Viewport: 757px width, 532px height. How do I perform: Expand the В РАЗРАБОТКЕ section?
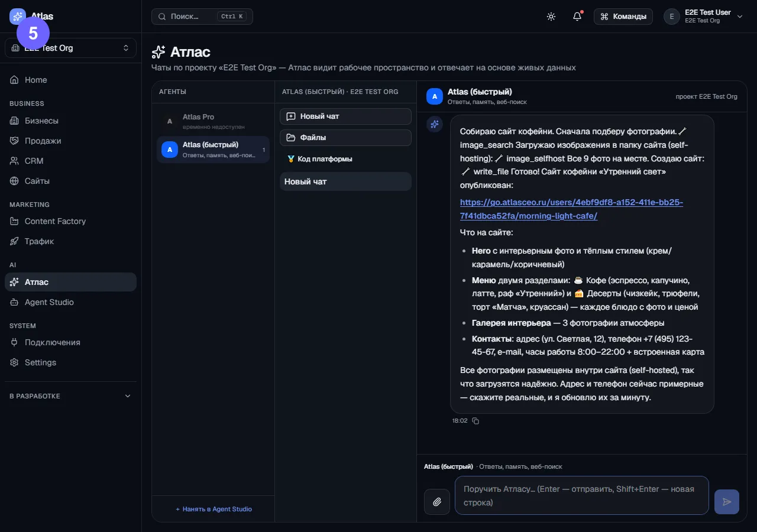(x=70, y=396)
